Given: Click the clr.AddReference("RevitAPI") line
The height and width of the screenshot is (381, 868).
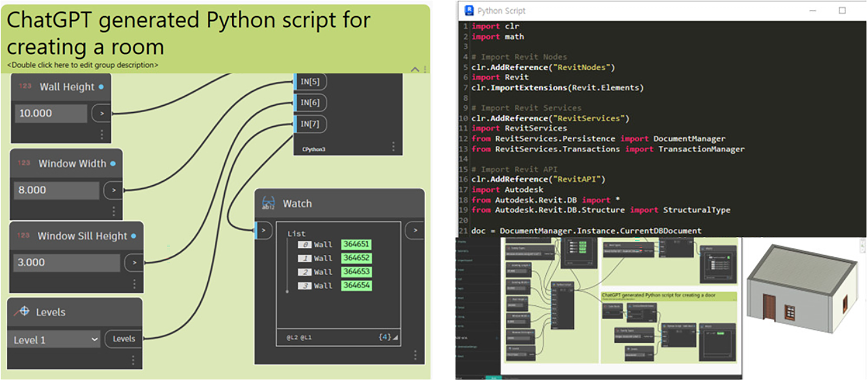Looking at the screenshot, I should click(x=538, y=179).
